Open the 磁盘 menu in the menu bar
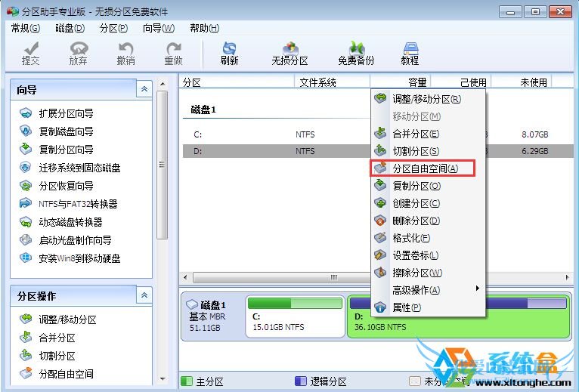This screenshot has height=392, width=579. (70, 28)
